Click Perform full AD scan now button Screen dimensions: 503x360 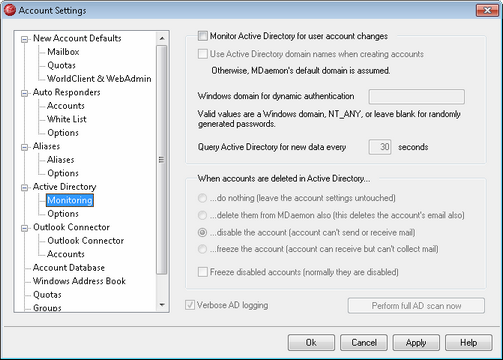click(416, 306)
